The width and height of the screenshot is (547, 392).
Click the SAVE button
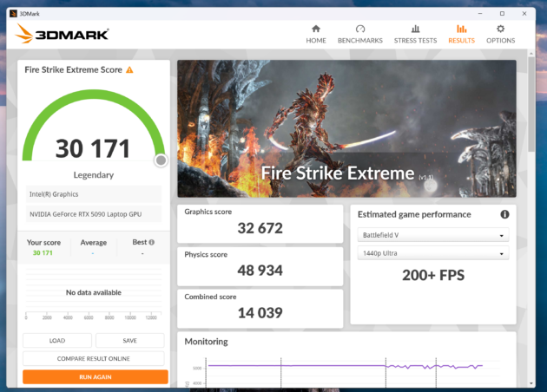(129, 341)
